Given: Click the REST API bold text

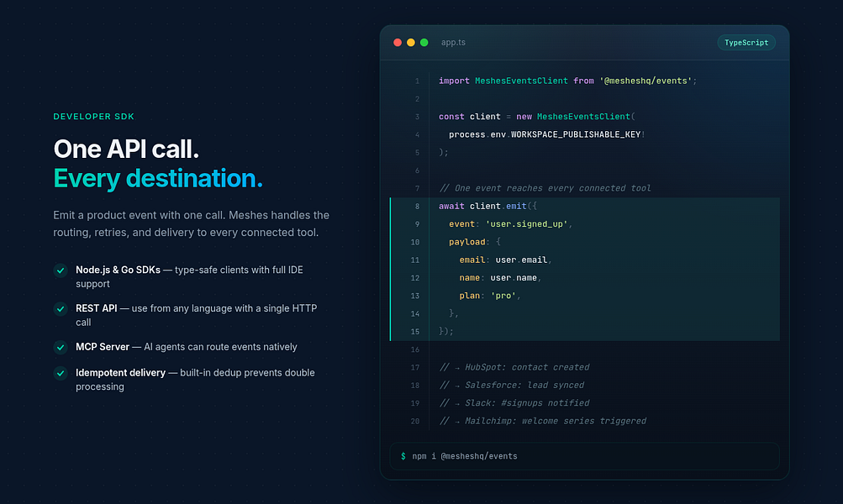Looking at the screenshot, I should point(97,308).
